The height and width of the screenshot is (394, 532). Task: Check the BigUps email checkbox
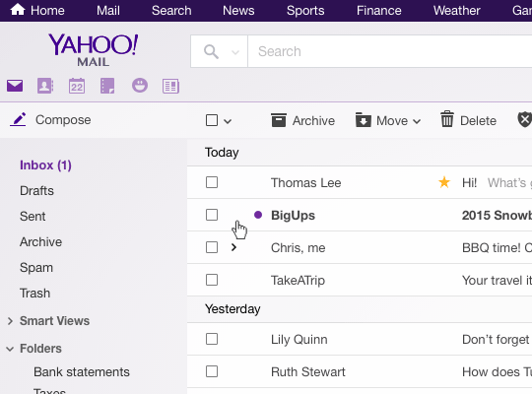(x=212, y=215)
